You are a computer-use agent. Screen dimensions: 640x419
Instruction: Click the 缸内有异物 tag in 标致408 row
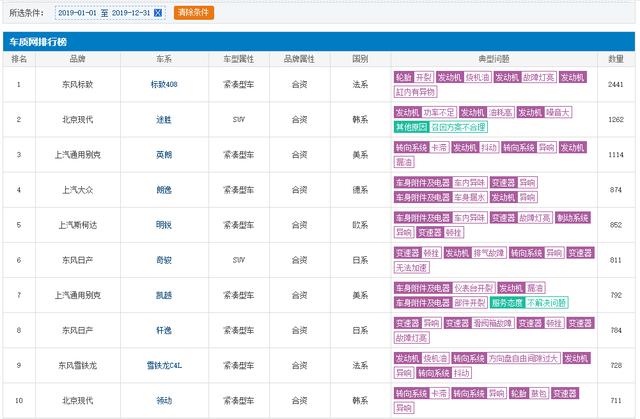pyautogui.click(x=416, y=92)
